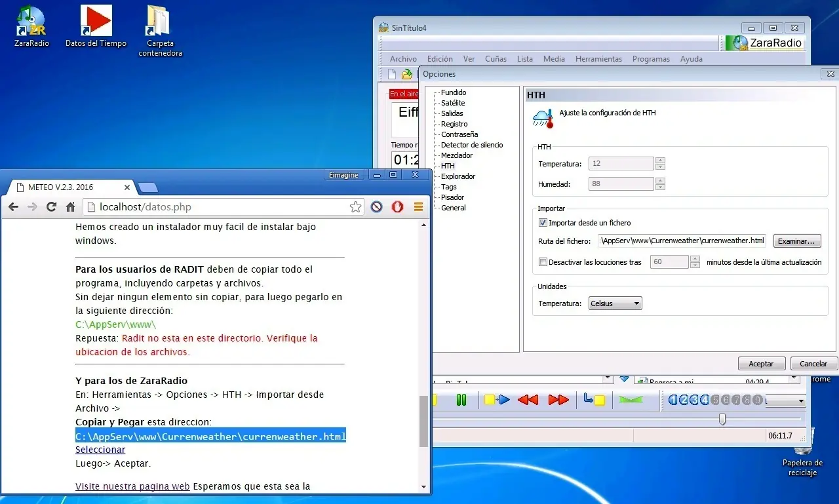Open the Herramientas menu

(x=598, y=59)
